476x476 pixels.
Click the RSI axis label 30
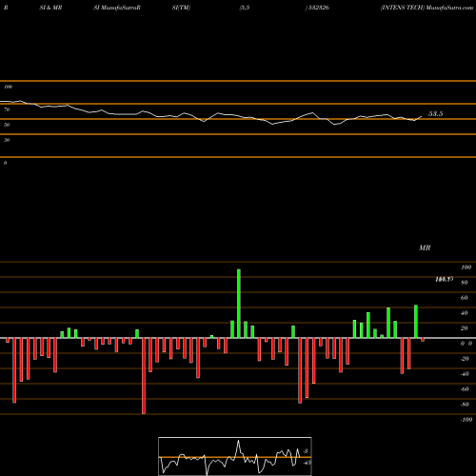[x=7, y=140]
